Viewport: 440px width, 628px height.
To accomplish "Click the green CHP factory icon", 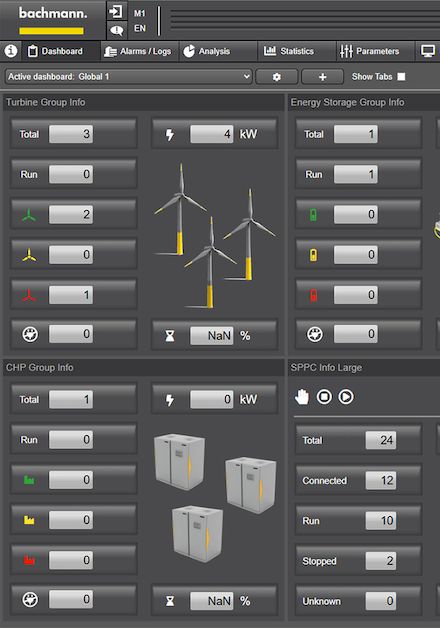I will point(29,480).
